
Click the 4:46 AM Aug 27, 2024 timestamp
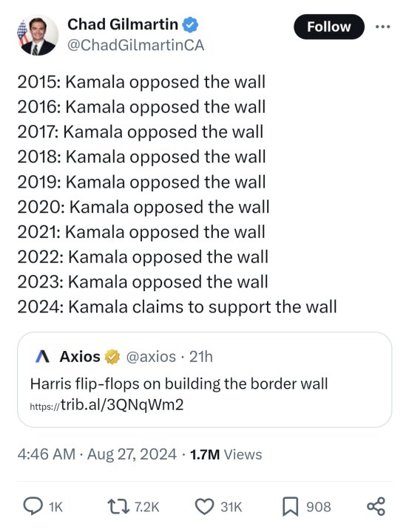click(x=97, y=454)
